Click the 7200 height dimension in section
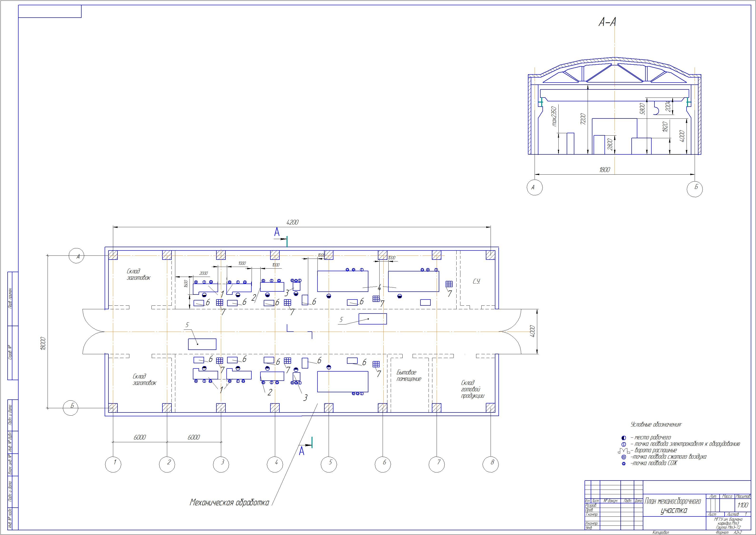Screen dimensions: 756x535 click(x=583, y=119)
